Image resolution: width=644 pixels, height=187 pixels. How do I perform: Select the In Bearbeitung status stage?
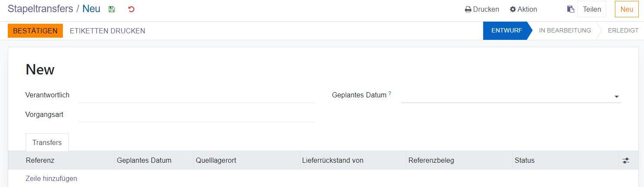[x=565, y=31]
